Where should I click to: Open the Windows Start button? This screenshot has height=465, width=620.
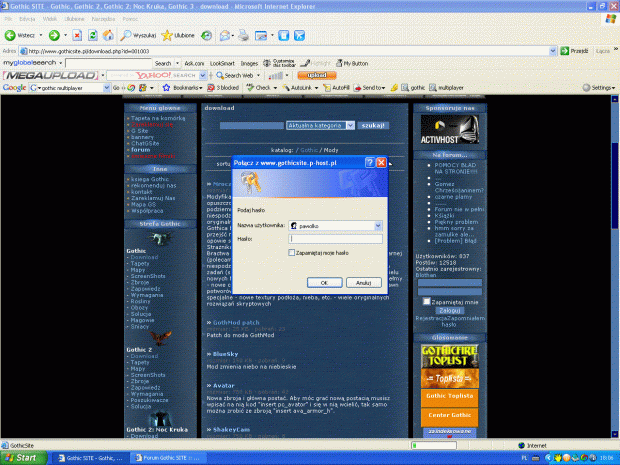pos(23,458)
